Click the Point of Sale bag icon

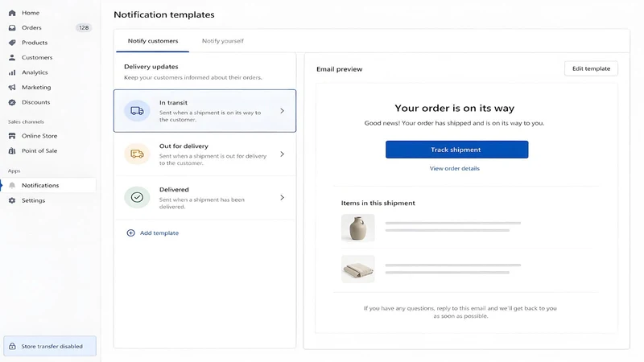12,150
